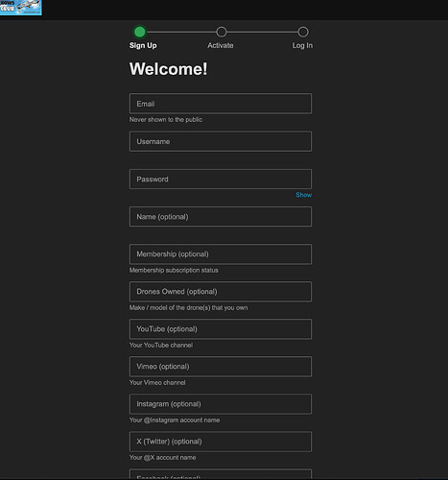The height and width of the screenshot is (480, 448).
Task: Click Show to reveal the password
Action: pyautogui.click(x=303, y=195)
